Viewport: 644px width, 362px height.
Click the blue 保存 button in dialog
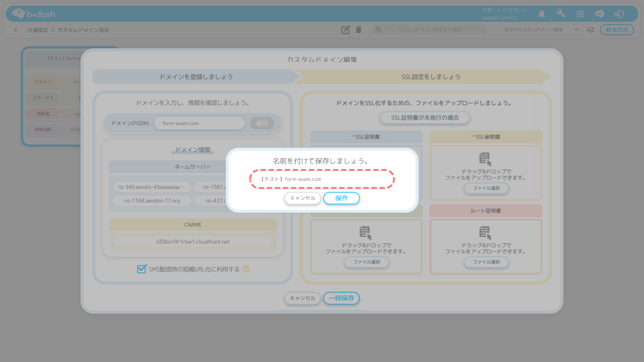(x=341, y=198)
